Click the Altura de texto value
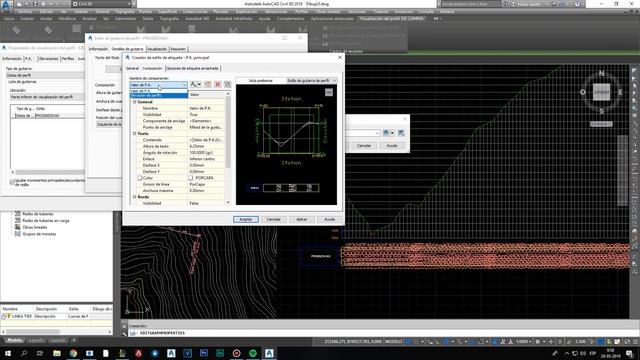The height and width of the screenshot is (360, 640). click(x=206, y=146)
